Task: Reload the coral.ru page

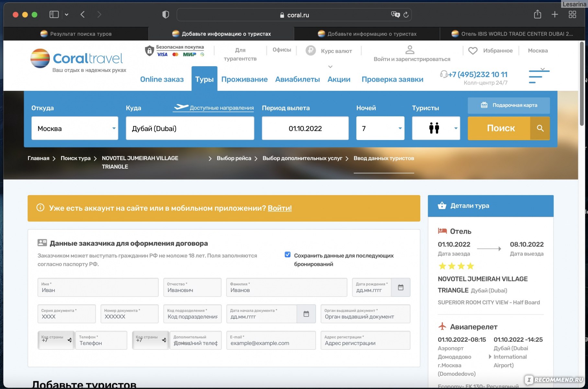Action: (x=406, y=15)
